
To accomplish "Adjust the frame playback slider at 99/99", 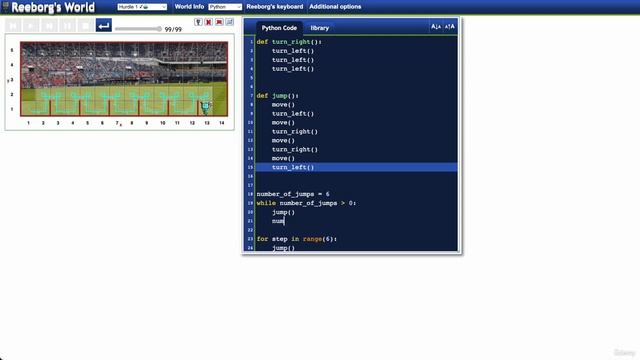I will pos(138,29).
